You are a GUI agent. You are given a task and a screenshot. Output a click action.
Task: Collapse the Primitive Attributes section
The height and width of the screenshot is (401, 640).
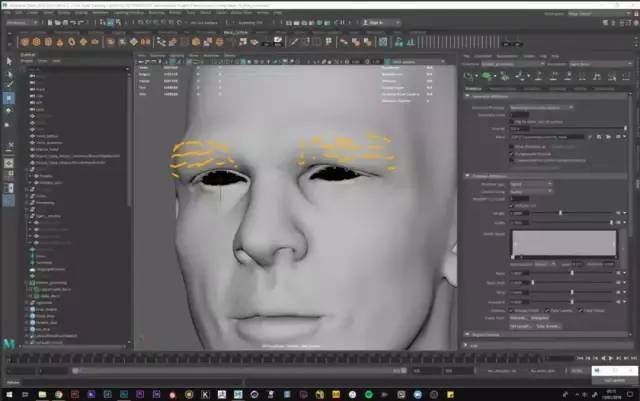click(468, 176)
